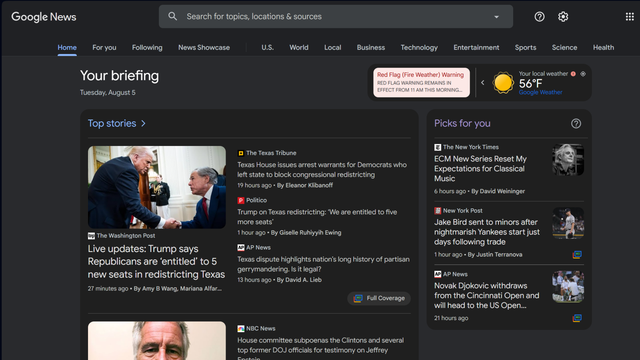
Task: Open the Red Flag Fire Weather Warning card
Action: [421, 82]
